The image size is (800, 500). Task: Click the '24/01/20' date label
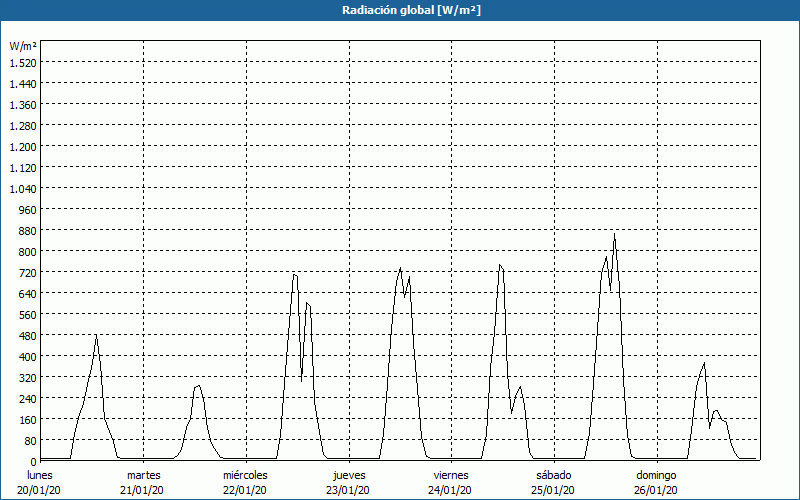[x=451, y=490]
